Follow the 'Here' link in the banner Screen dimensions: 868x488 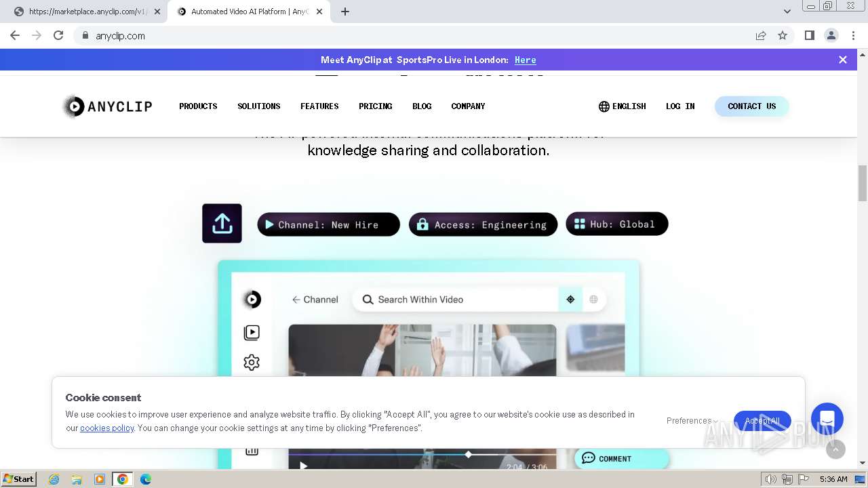click(526, 60)
